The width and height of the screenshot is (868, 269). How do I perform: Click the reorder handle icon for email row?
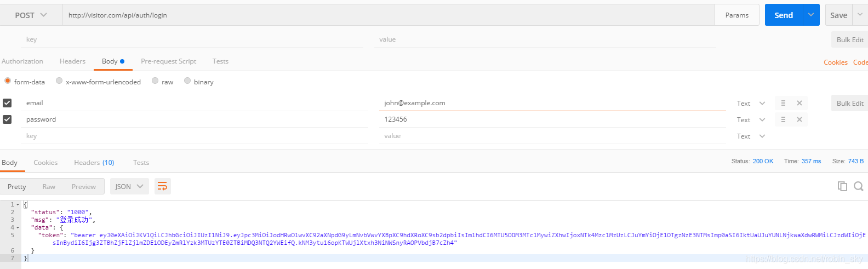pos(783,103)
